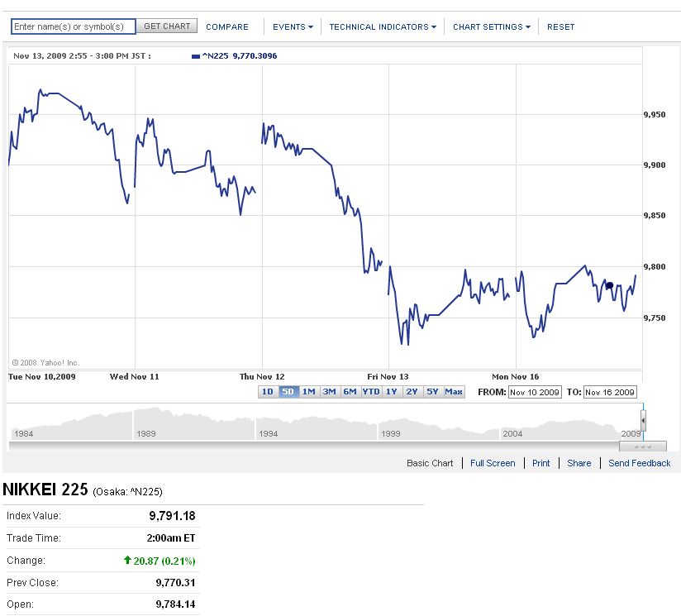Viewport: 681px width, 616px height.
Task: Click the 9,950 y-axis label
Action: 655,115
